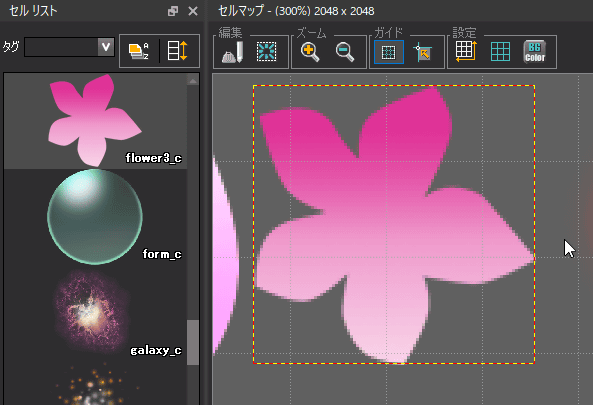This screenshot has height=405, width=593.
Task: Click the scroll up arrow in cell list
Action: tap(193, 81)
